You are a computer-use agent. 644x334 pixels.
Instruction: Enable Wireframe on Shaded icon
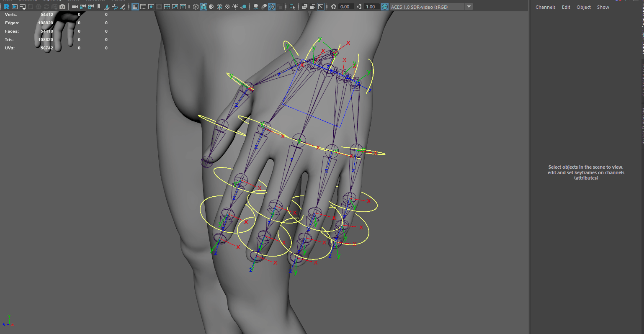[x=219, y=7]
